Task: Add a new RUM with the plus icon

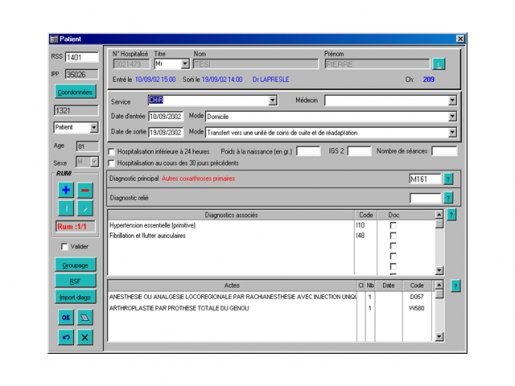Action: click(66, 190)
